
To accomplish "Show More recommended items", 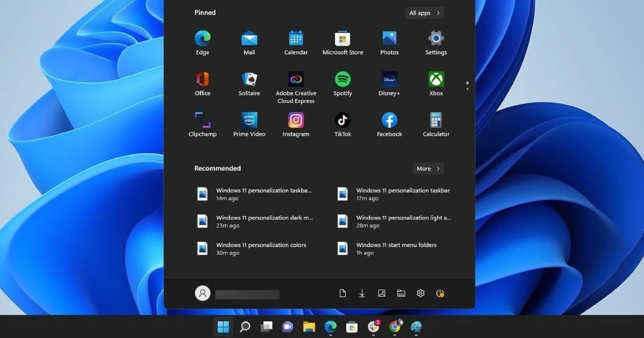I will point(428,168).
